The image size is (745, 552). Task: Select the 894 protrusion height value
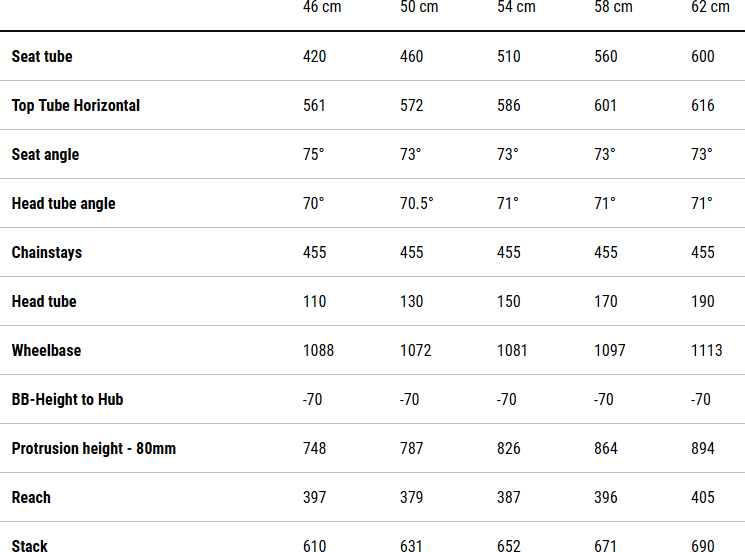click(x=703, y=448)
